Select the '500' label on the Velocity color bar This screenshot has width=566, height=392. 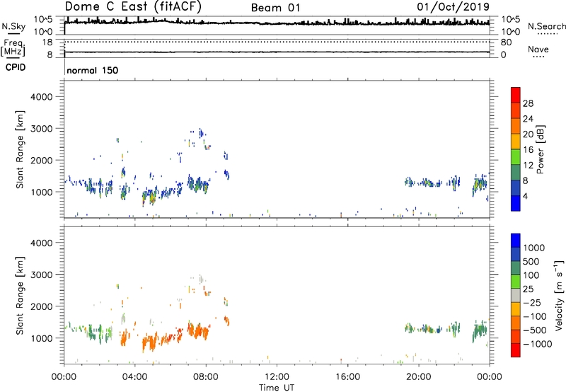point(531,262)
